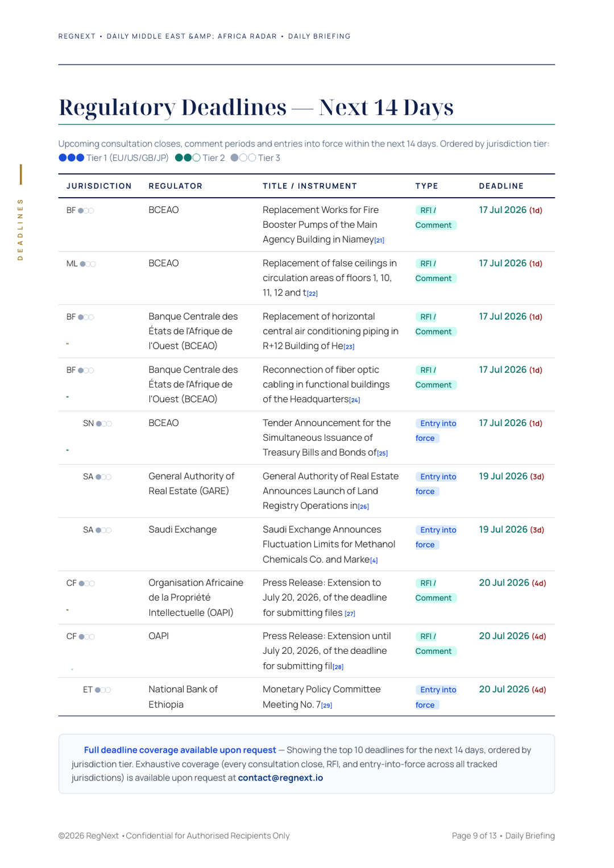Open reference [29] for Monetary Policy Committee
Image resolution: width=614 pixels, height=868 pixels.
point(326,705)
